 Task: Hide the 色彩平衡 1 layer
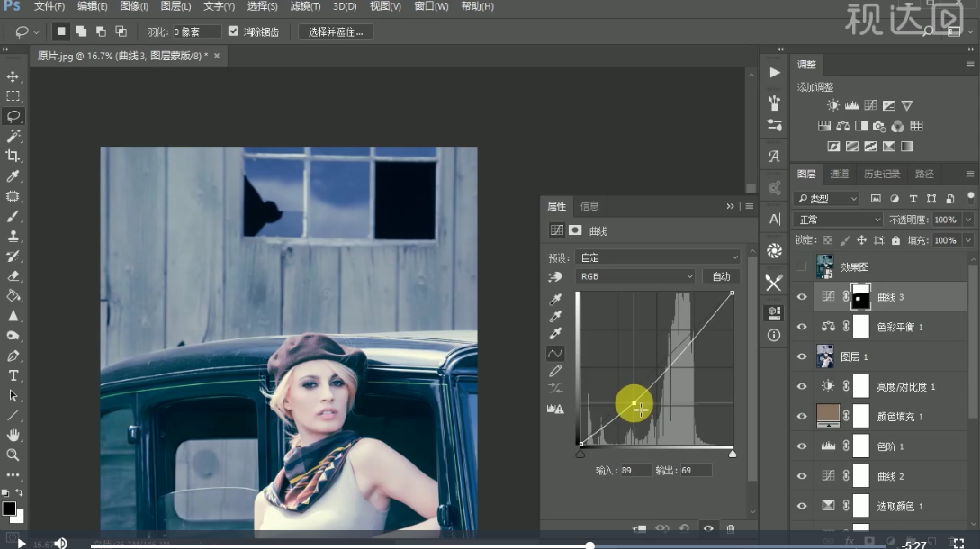click(802, 327)
